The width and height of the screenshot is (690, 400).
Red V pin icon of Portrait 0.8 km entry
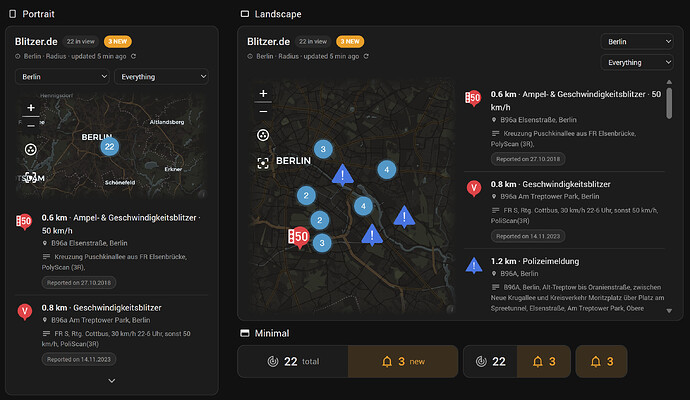click(25, 312)
